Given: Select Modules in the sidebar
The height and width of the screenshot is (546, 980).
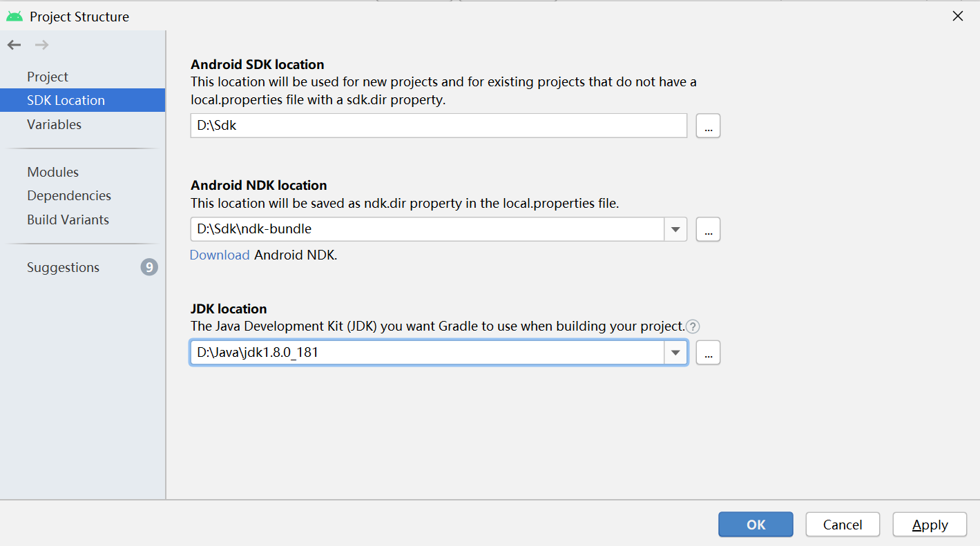Looking at the screenshot, I should pos(52,171).
